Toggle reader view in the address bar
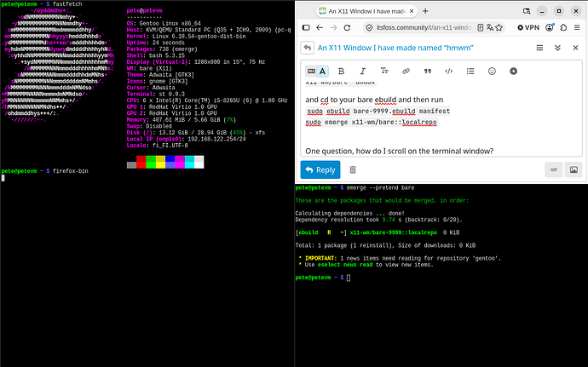The height and width of the screenshot is (367, 588). [x=480, y=27]
